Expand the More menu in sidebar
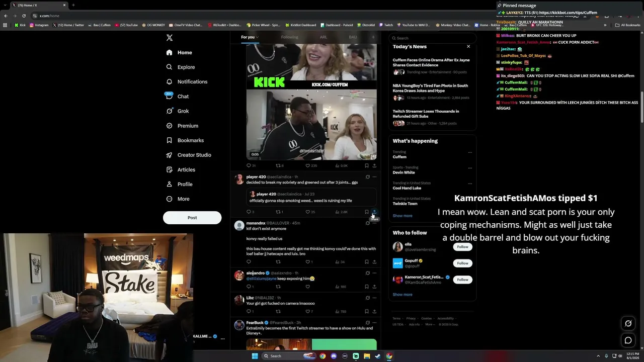644x362 pixels. (x=178, y=199)
